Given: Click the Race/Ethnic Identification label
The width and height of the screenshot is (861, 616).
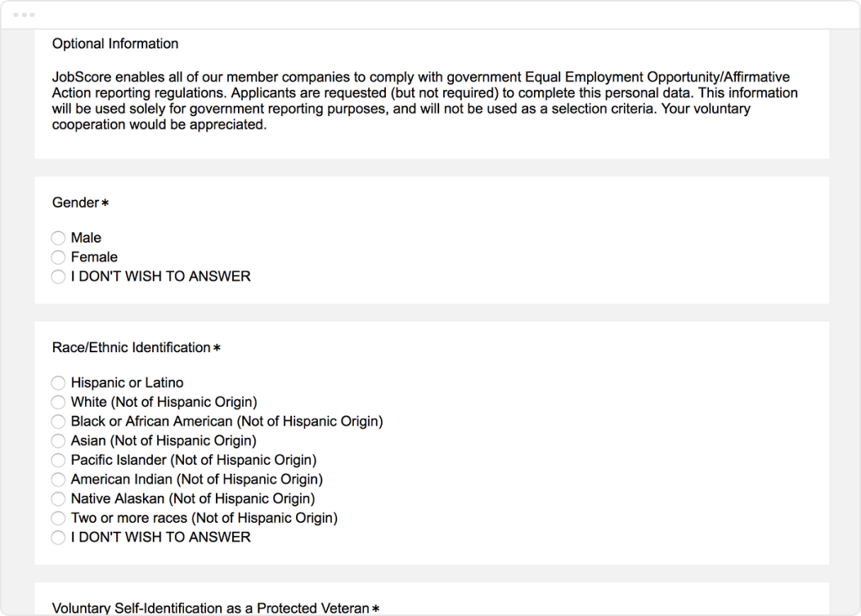Looking at the screenshot, I should (131, 347).
